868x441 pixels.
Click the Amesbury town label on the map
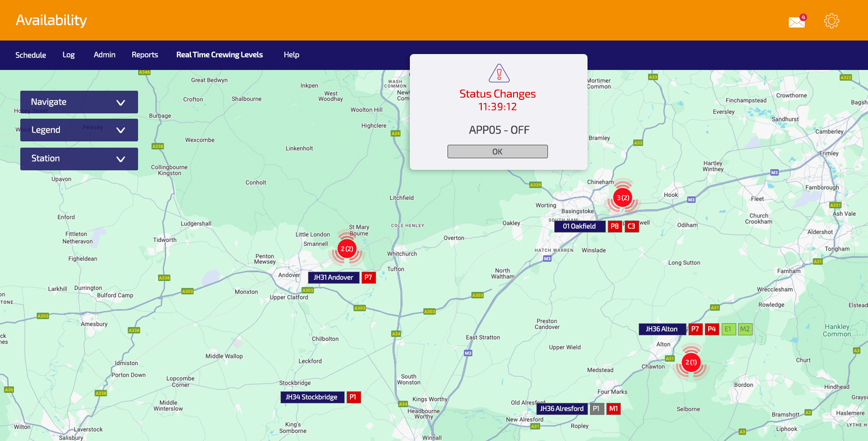[x=94, y=324]
